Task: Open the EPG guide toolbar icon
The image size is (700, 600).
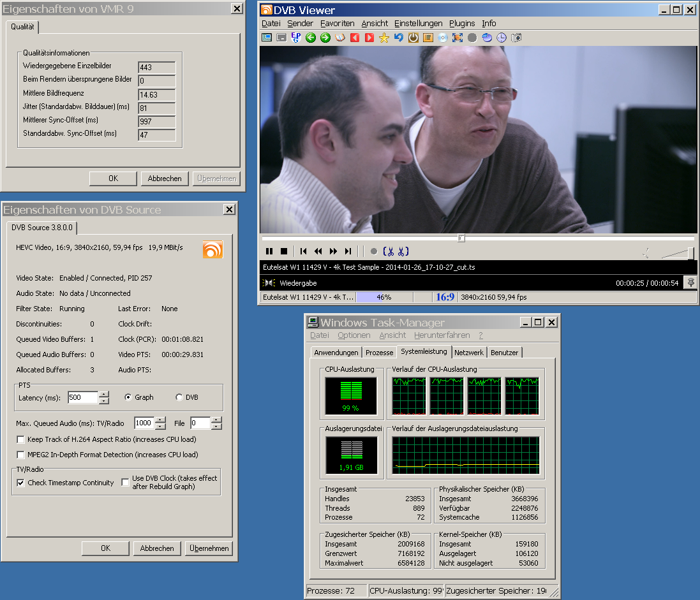Action: click(296, 38)
